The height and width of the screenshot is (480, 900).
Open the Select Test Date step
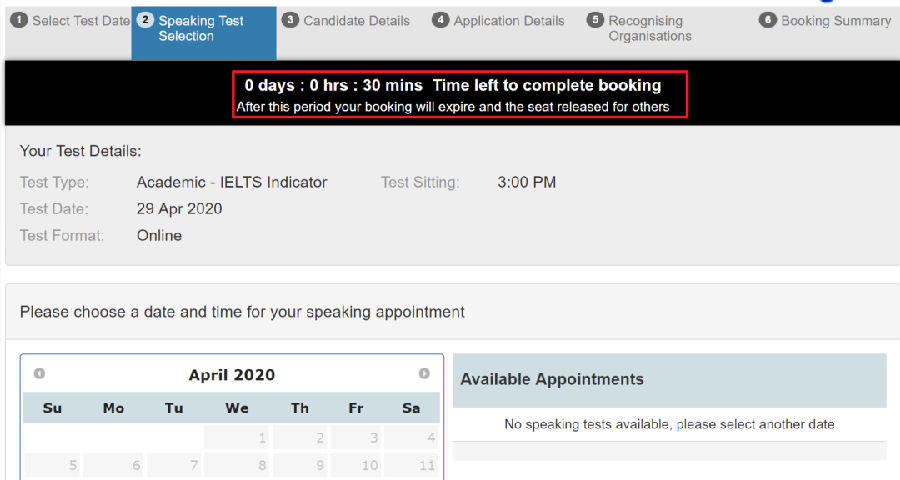[71, 20]
